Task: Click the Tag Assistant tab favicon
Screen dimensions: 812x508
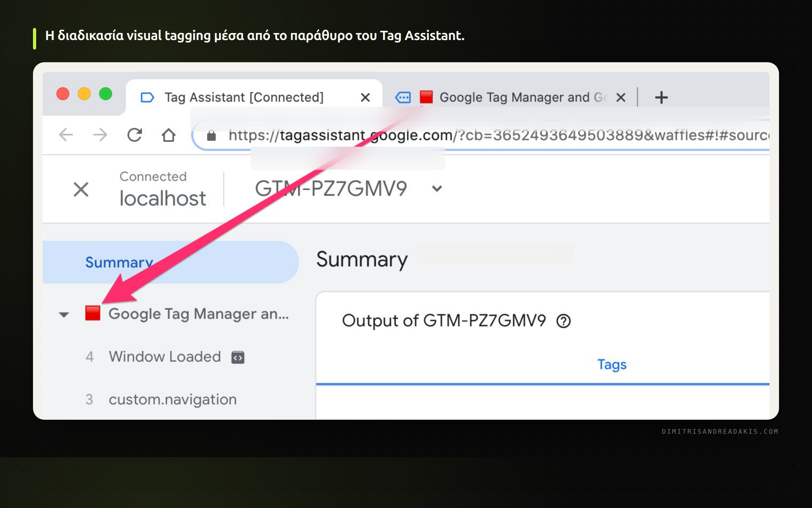Action: tap(147, 97)
